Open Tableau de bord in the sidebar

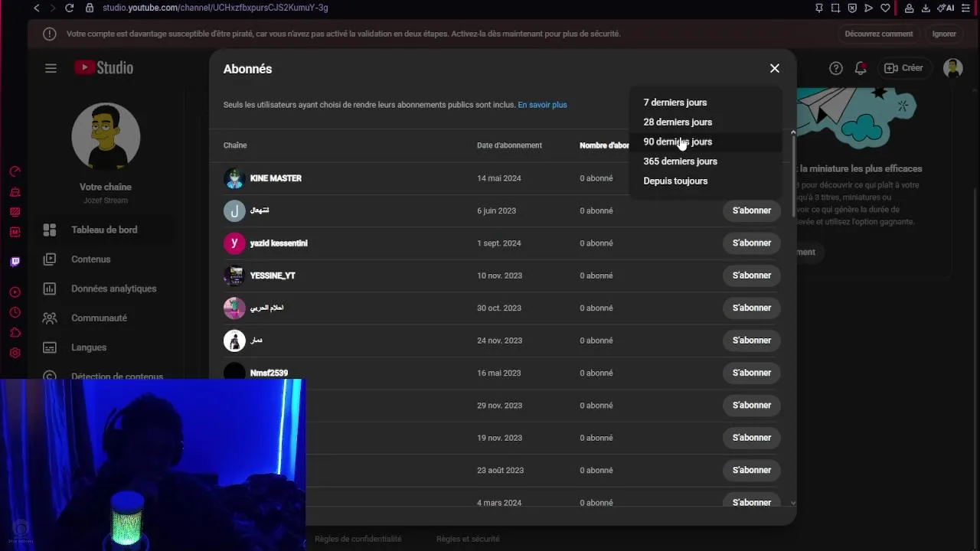click(x=106, y=230)
